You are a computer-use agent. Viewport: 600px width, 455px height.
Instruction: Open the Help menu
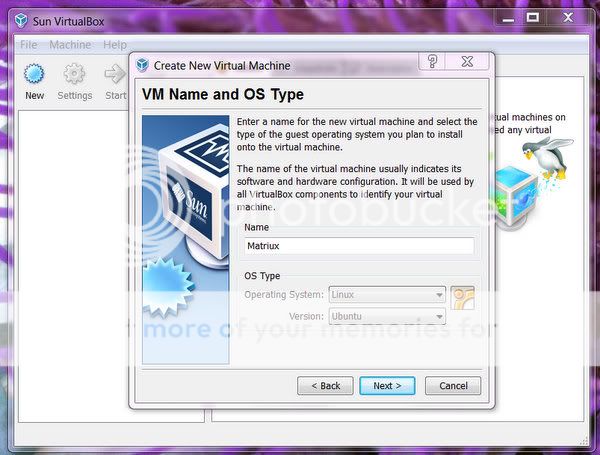(x=115, y=45)
